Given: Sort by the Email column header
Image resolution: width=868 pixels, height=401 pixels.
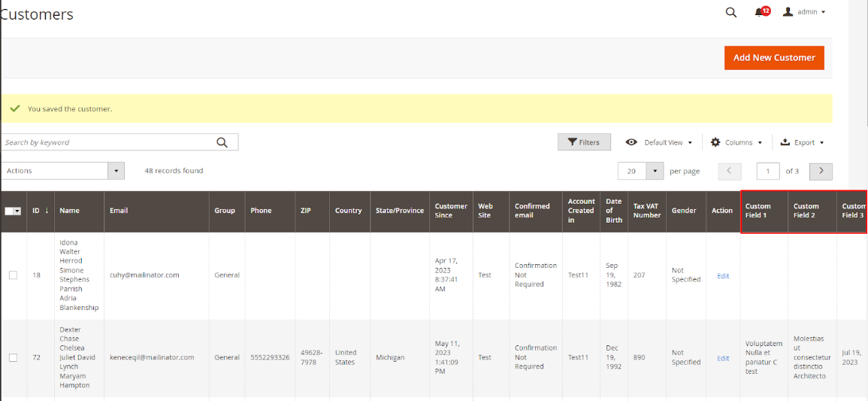Looking at the screenshot, I should coord(119,211).
